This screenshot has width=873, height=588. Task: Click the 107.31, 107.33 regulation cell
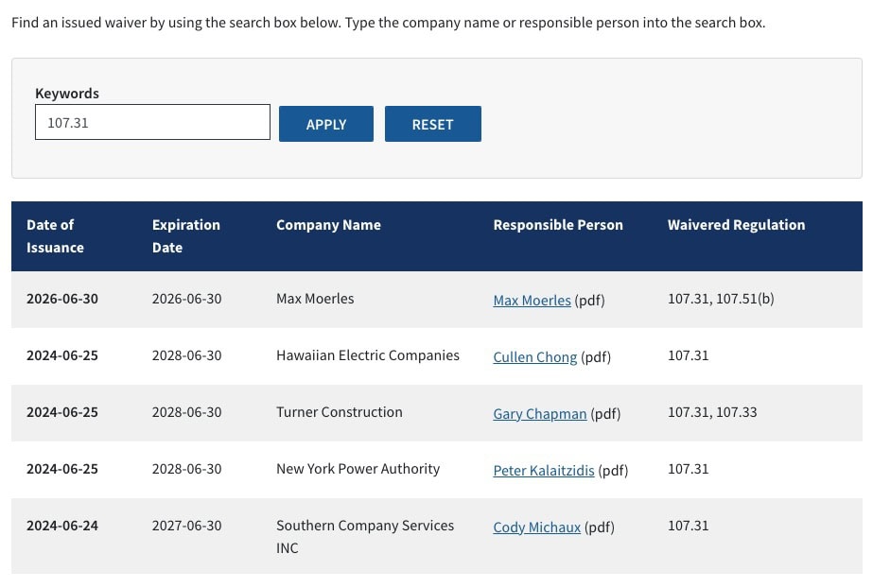(711, 412)
